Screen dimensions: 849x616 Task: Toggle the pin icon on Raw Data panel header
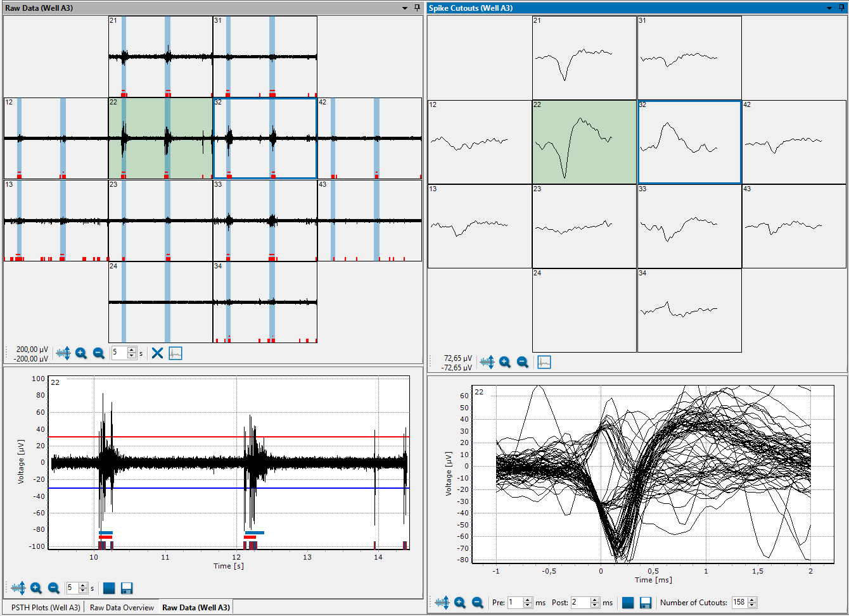click(x=416, y=8)
